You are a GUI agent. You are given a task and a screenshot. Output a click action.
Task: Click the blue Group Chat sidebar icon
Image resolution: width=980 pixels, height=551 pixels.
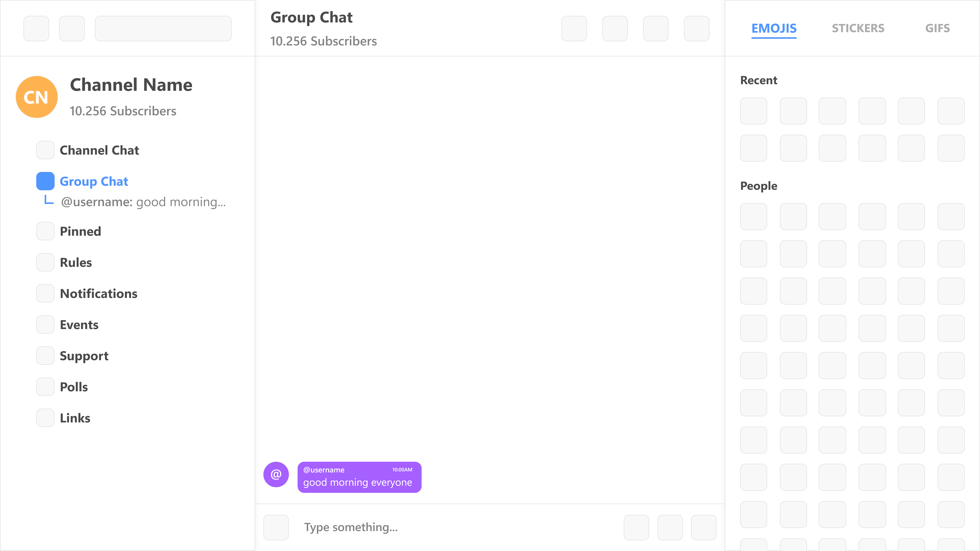[x=45, y=181]
